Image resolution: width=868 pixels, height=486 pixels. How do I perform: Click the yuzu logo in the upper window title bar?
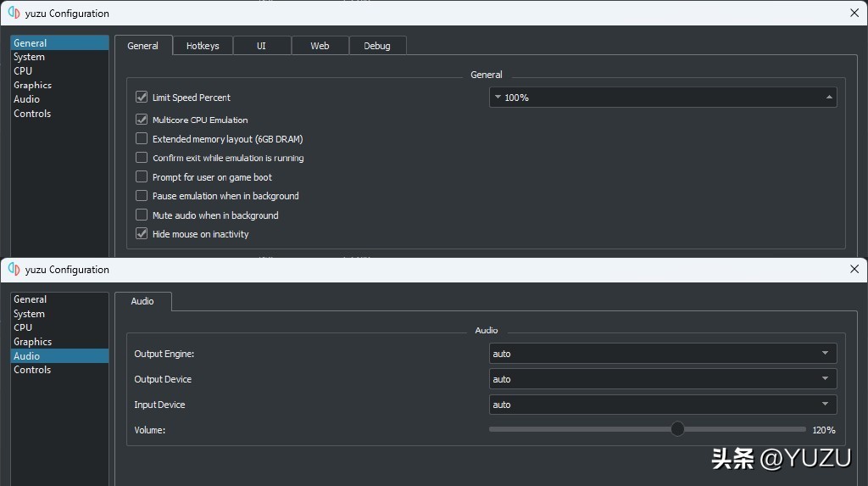click(14, 14)
